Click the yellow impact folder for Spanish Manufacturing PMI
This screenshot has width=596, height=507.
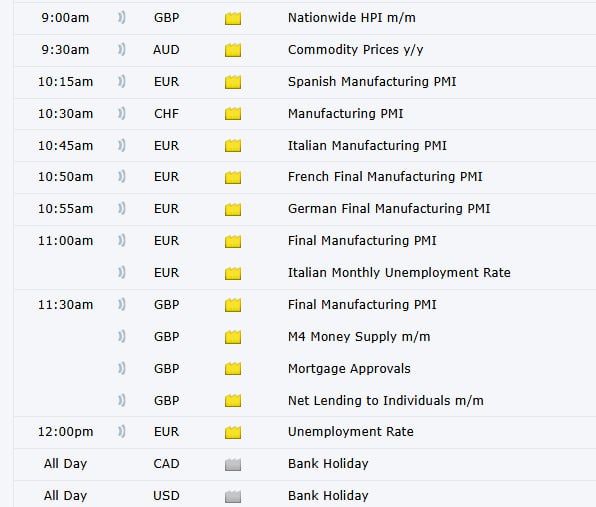(233, 82)
